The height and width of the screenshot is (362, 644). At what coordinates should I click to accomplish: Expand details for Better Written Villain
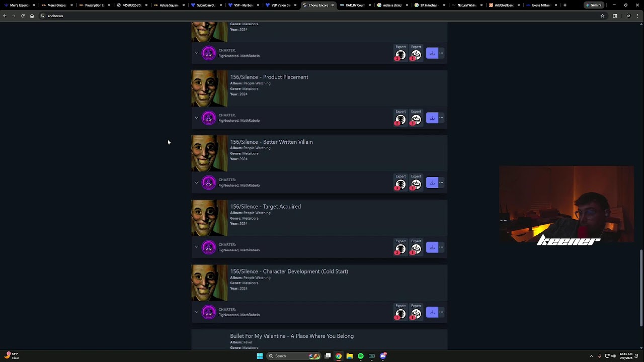click(197, 183)
